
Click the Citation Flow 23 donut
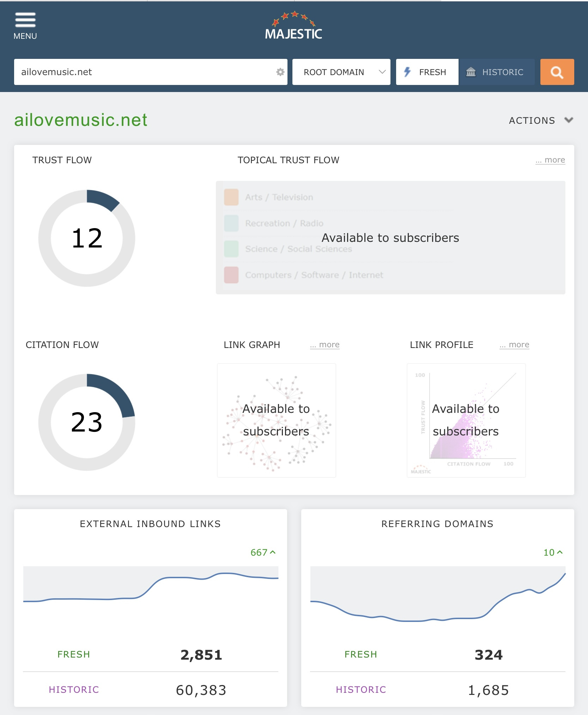click(x=87, y=422)
